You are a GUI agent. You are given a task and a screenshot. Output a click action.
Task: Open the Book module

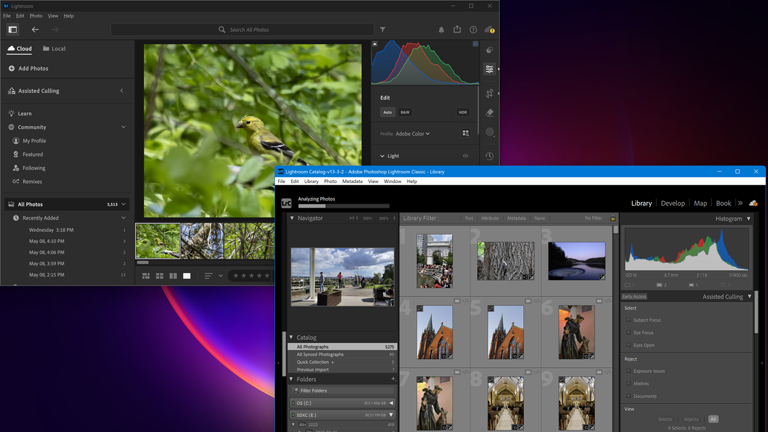(x=723, y=203)
